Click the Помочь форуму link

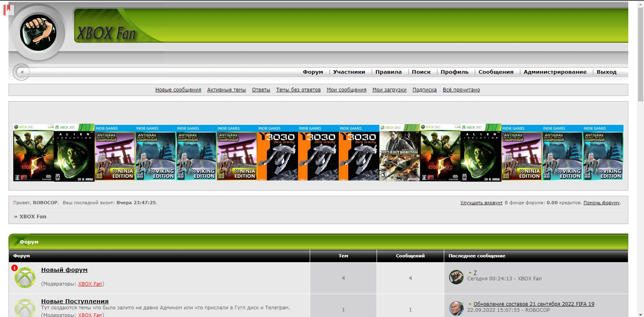pos(602,203)
